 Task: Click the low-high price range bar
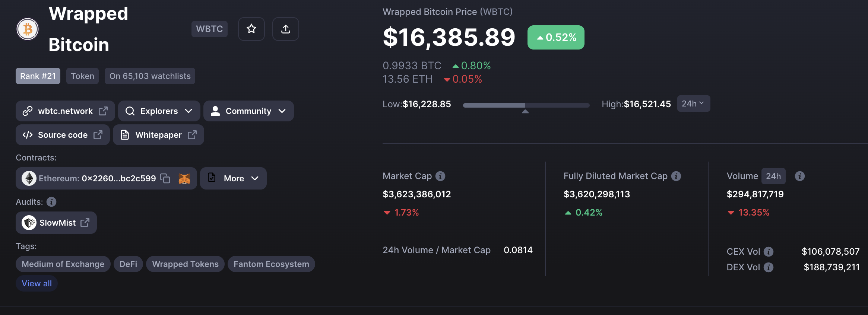pyautogui.click(x=526, y=105)
